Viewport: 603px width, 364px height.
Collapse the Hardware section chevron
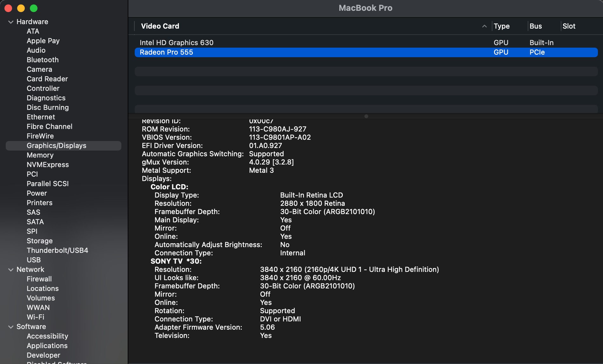(x=11, y=22)
